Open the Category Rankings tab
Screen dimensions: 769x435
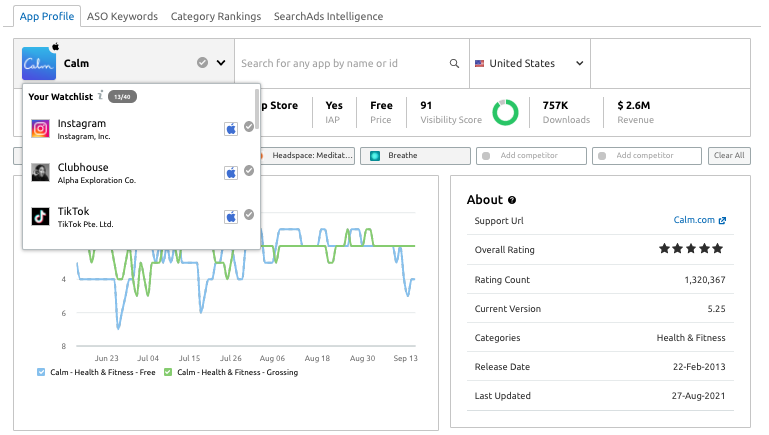pos(216,16)
